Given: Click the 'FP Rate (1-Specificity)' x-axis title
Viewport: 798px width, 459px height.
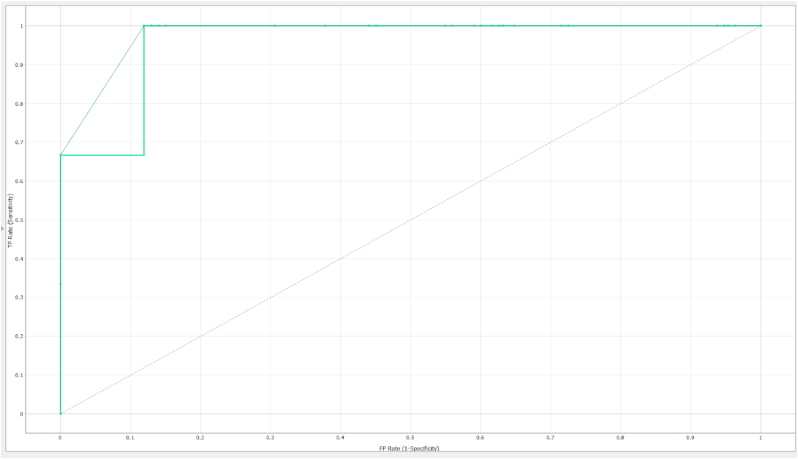Looking at the screenshot, I should [x=410, y=448].
